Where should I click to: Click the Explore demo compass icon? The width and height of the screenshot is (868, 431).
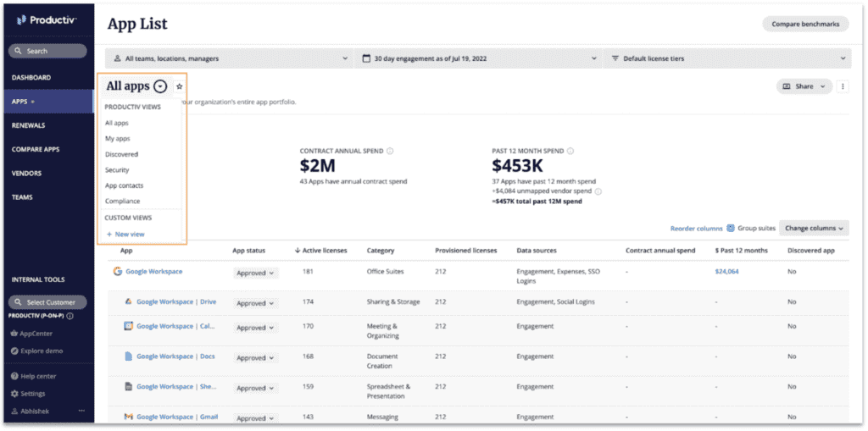15,351
